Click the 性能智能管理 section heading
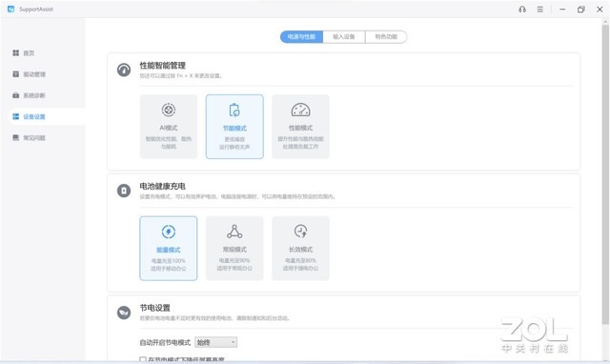The image size is (610, 364). point(163,66)
